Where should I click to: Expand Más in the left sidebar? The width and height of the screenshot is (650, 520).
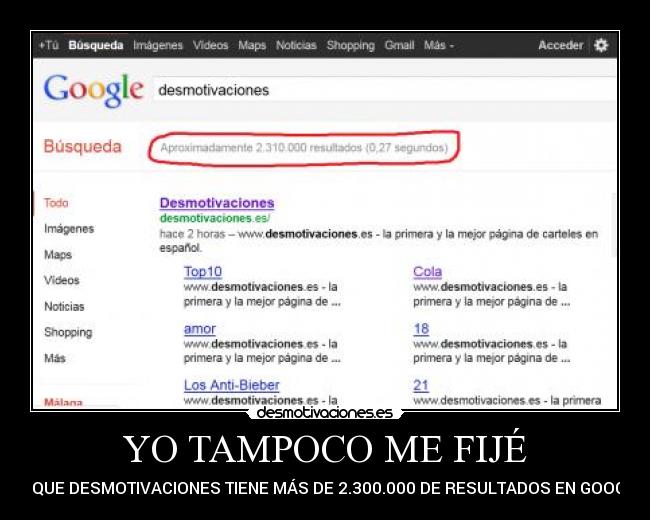pyautogui.click(x=55, y=358)
